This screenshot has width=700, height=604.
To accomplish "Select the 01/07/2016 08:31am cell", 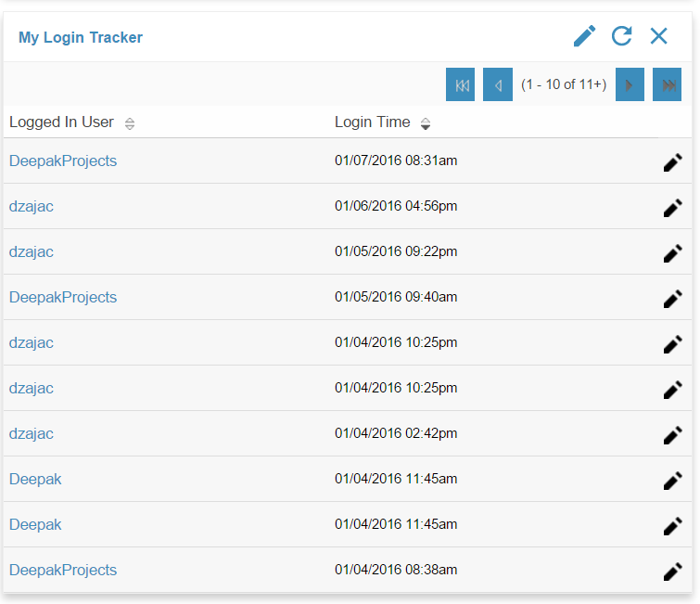I will [x=396, y=161].
